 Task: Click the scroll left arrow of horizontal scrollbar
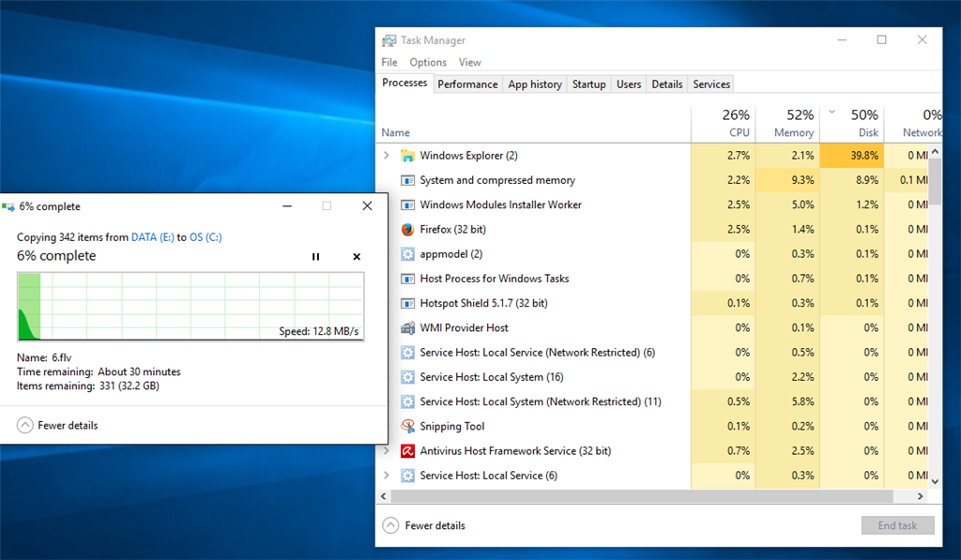coord(384,496)
